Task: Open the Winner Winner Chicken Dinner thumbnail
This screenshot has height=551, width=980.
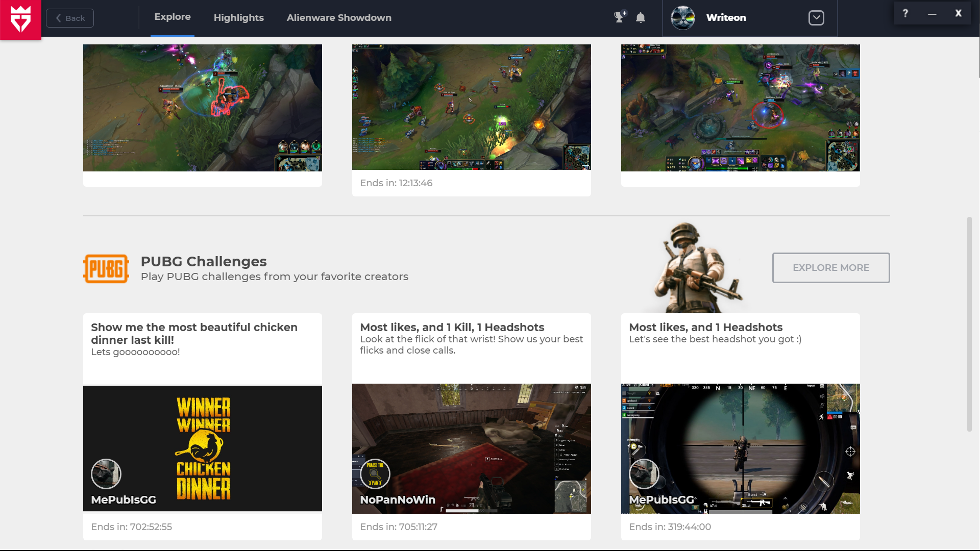Action: (x=203, y=448)
